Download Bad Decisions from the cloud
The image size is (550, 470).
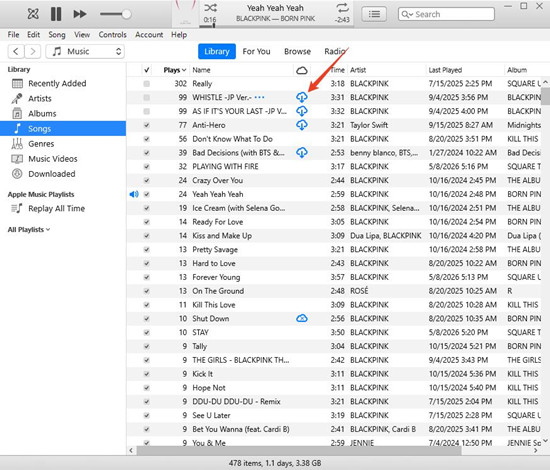[302, 153]
